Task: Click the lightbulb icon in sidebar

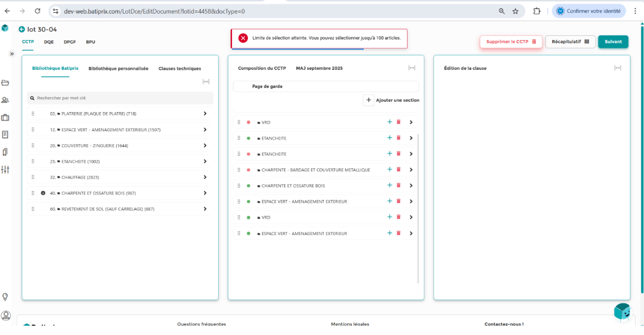Action: tap(5, 297)
